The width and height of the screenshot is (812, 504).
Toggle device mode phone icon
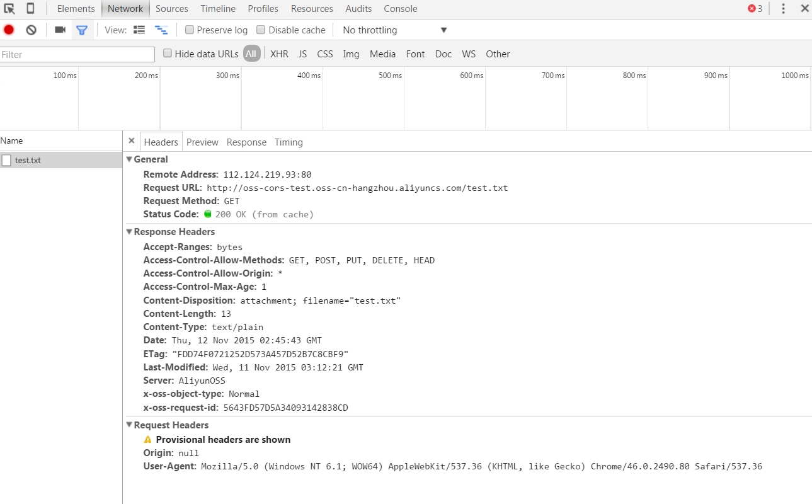pos(30,9)
